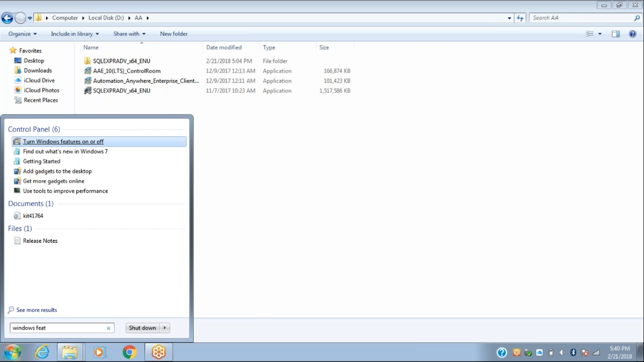
Task: Clear the search text with the X button
Action: [x=108, y=328]
